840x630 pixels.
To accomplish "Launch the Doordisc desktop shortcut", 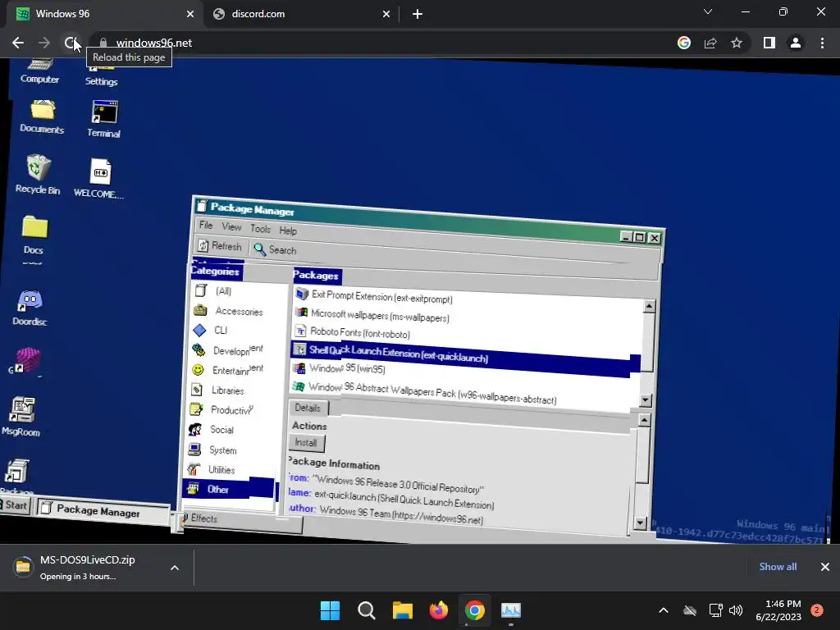I will (x=30, y=308).
